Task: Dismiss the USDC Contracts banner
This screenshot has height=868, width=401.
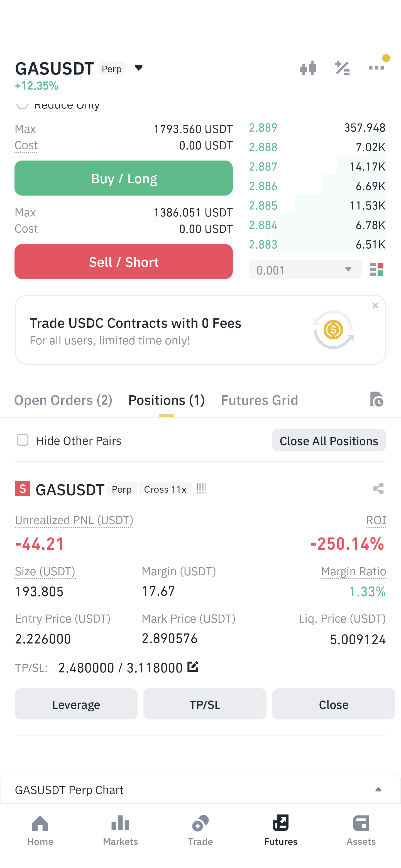Action: [x=375, y=306]
